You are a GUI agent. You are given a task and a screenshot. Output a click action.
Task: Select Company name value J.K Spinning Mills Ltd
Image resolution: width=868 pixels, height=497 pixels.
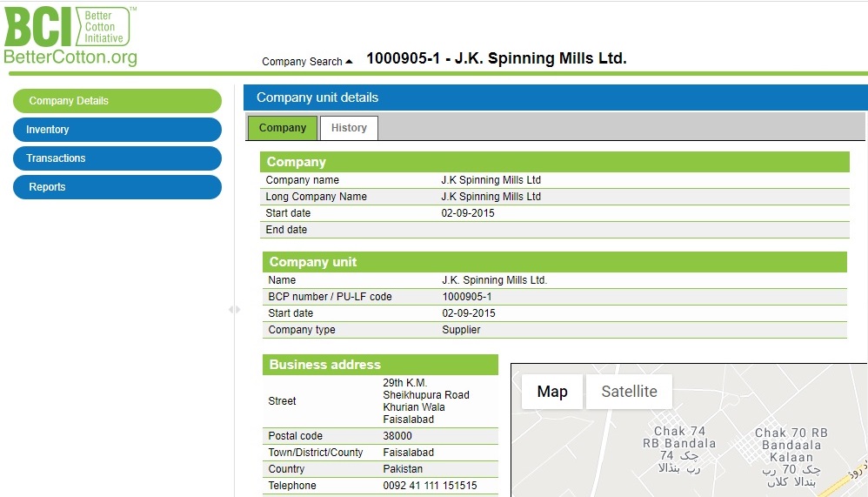[x=491, y=180]
